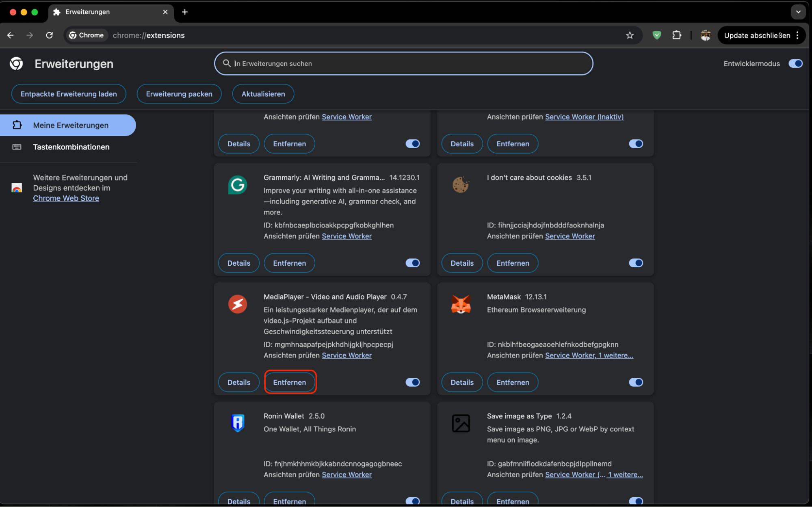Open a new tab with plus icon

coord(185,12)
